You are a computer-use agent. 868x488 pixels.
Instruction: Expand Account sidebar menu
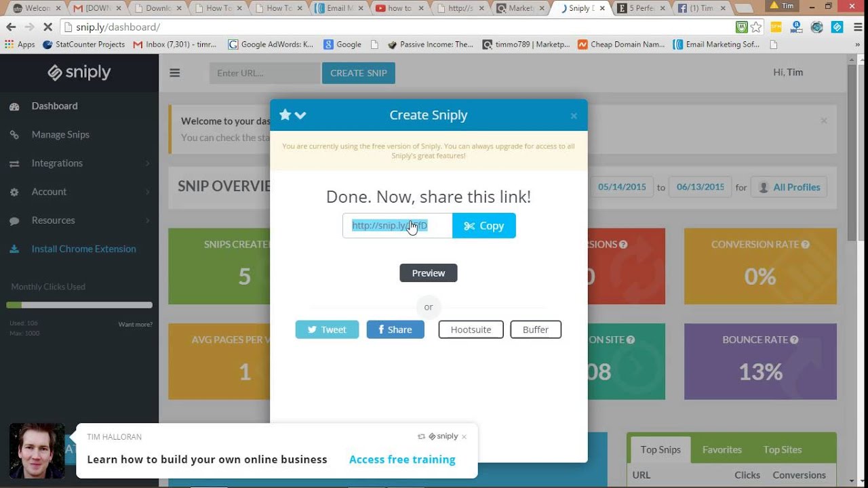79,192
